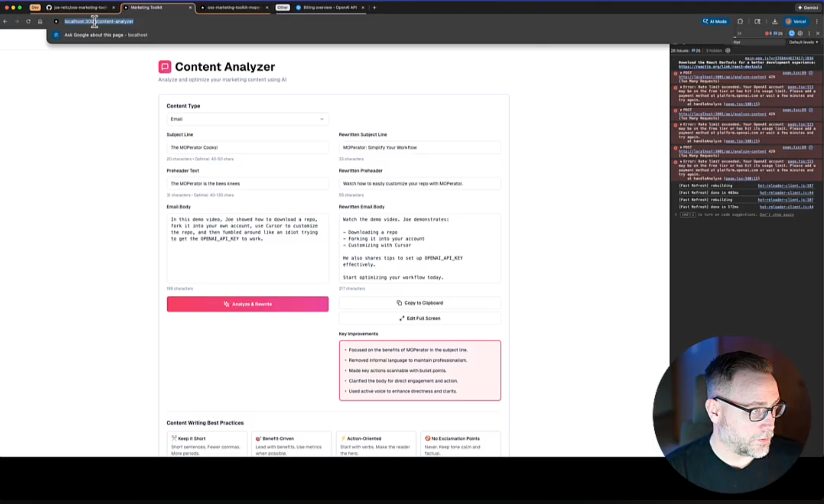Viewport: 824px width, 504px height.
Task: Click the Other tab group label
Action: (282, 8)
